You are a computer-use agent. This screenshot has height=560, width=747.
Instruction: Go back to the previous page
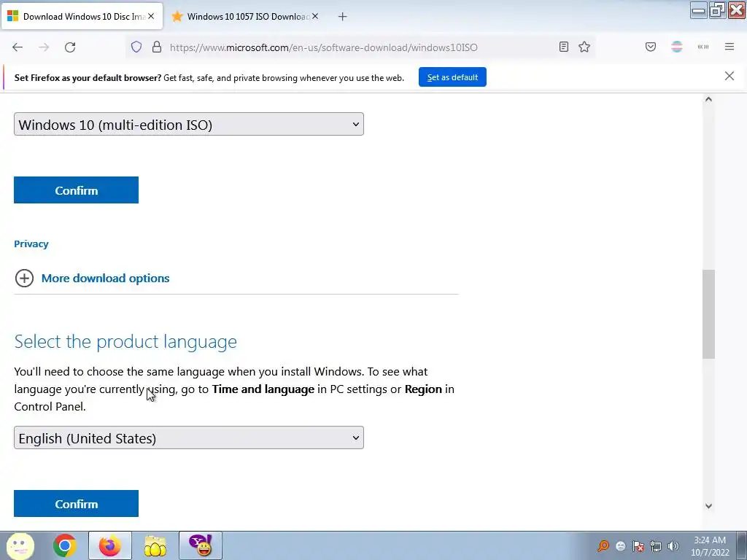tap(18, 47)
